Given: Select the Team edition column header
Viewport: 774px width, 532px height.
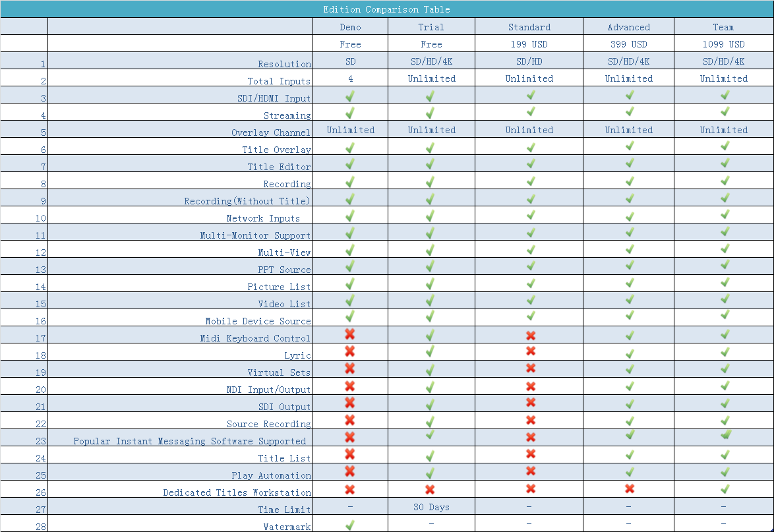Looking at the screenshot, I should (x=723, y=27).
